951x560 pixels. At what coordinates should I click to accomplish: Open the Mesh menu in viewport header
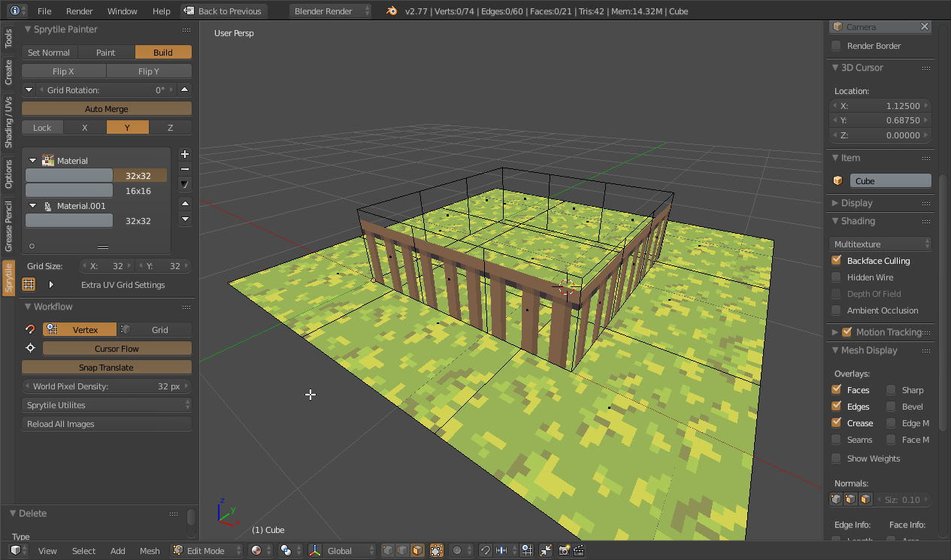click(x=150, y=550)
